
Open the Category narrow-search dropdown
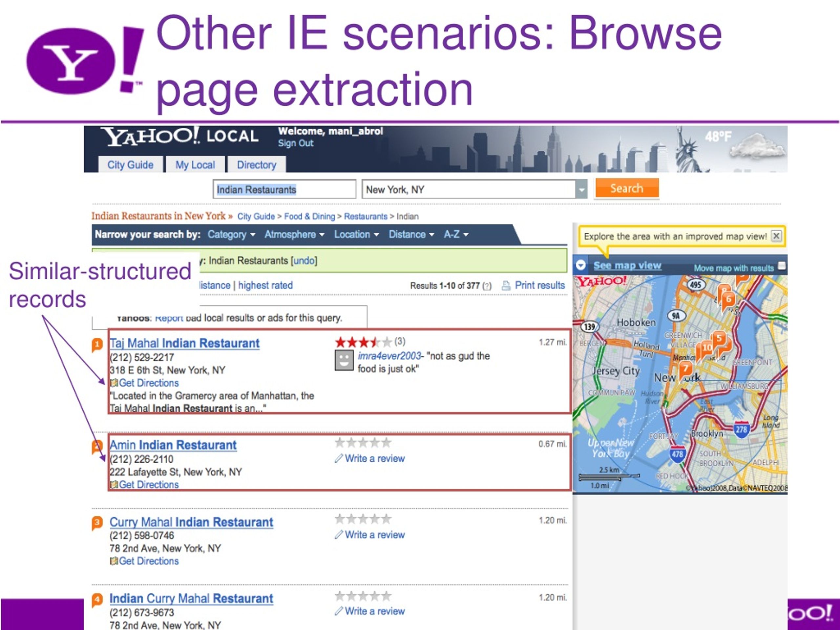(231, 234)
